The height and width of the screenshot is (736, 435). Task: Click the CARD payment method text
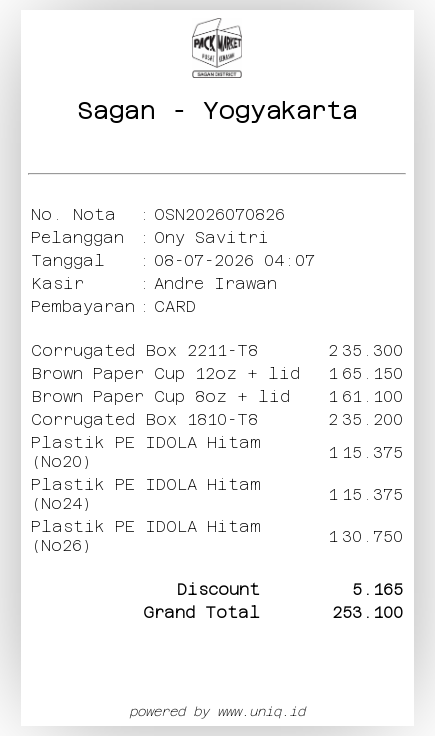175,307
